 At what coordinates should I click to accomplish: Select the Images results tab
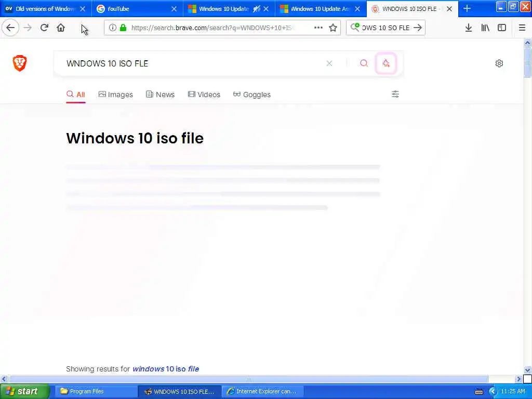pyautogui.click(x=116, y=95)
